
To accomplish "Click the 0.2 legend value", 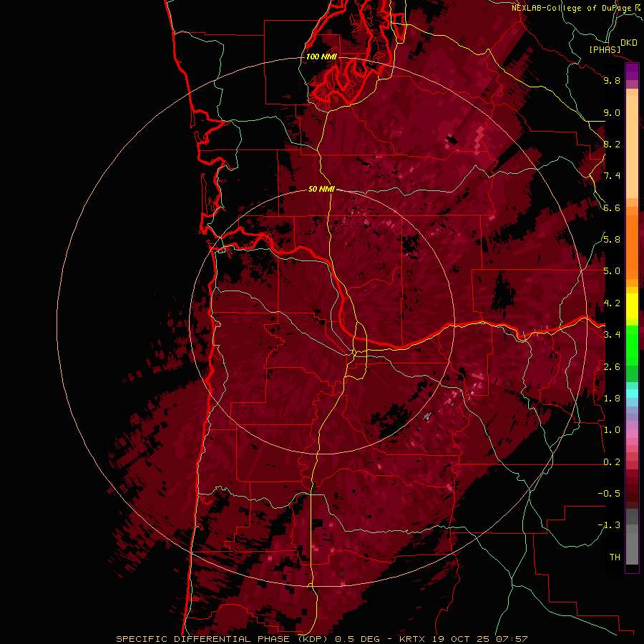I will tap(612, 462).
